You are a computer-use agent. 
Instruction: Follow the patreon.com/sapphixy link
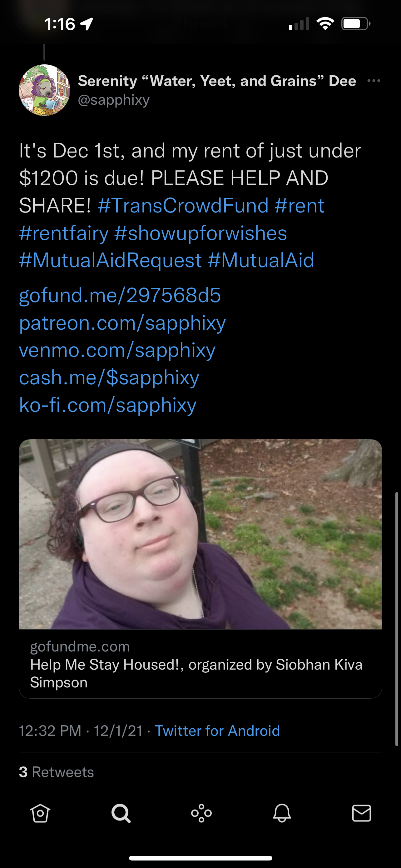pyautogui.click(x=122, y=323)
